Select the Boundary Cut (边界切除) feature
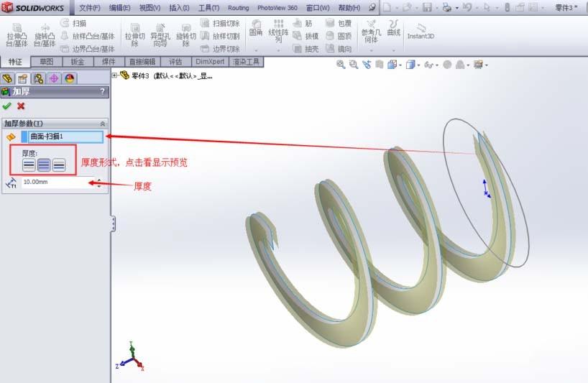The height and width of the screenshot is (383, 588). coord(220,49)
